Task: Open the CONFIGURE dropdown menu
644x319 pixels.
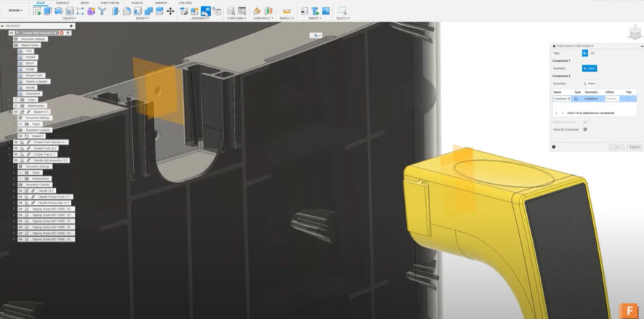Action: click(236, 18)
